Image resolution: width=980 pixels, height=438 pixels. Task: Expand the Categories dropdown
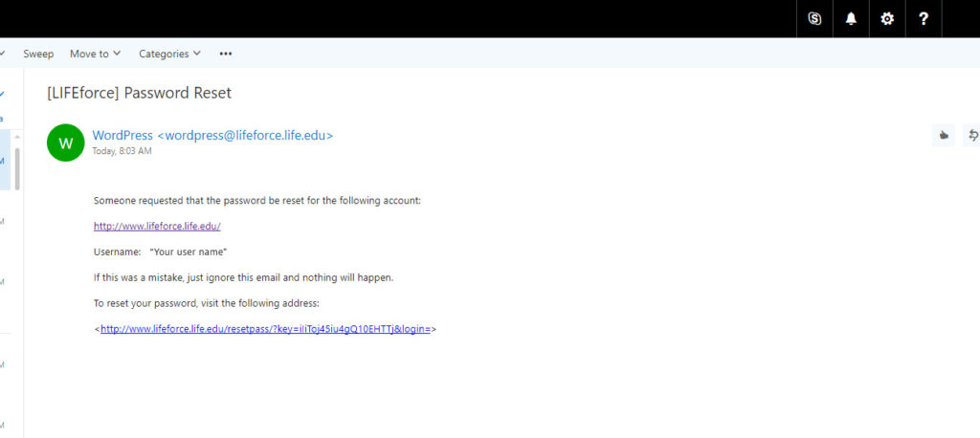[169, 54]
